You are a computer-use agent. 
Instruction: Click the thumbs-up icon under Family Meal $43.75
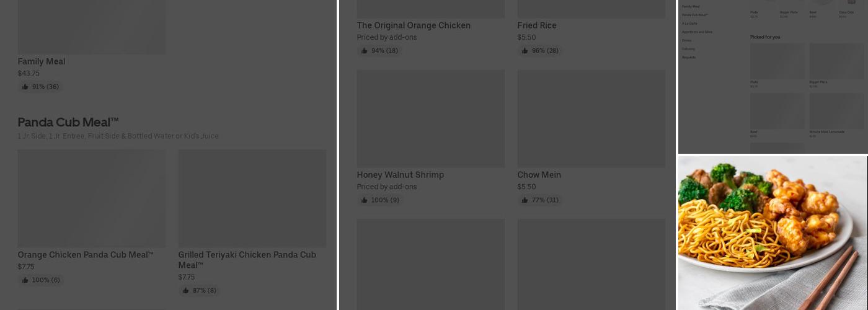pyautogui.click(x=25, y=87)
